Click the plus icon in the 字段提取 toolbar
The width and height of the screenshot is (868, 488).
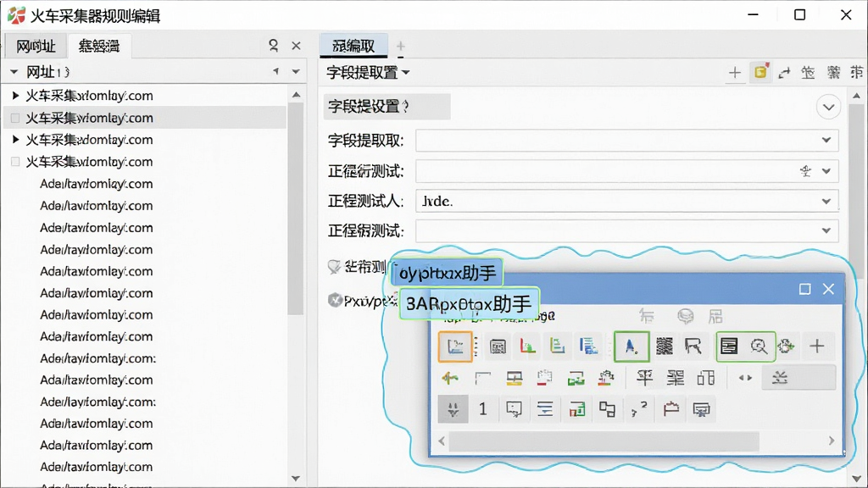pos(735,73)
